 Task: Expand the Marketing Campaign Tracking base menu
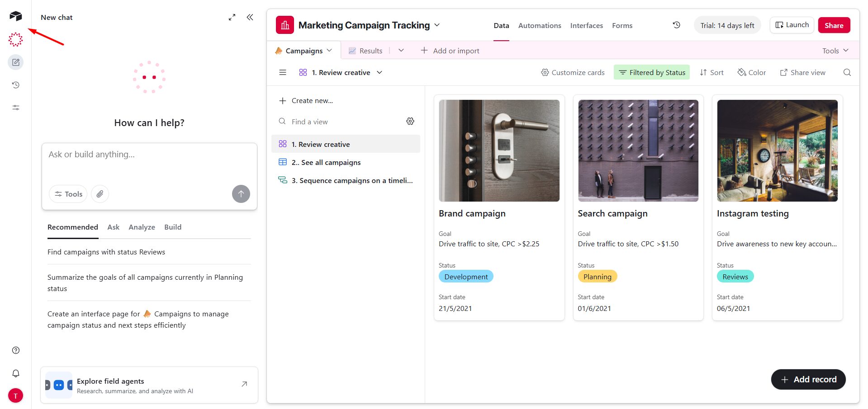coord(437,25)
